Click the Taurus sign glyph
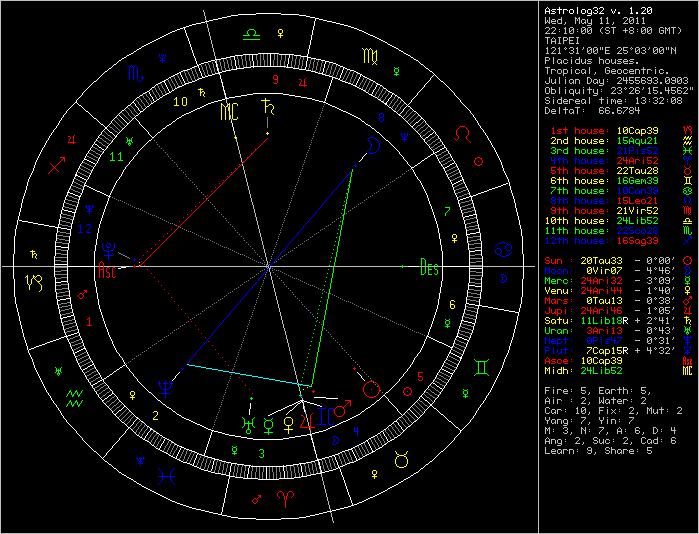The height and width of the screenshot is (534, 699). click(x=401, y=458)
